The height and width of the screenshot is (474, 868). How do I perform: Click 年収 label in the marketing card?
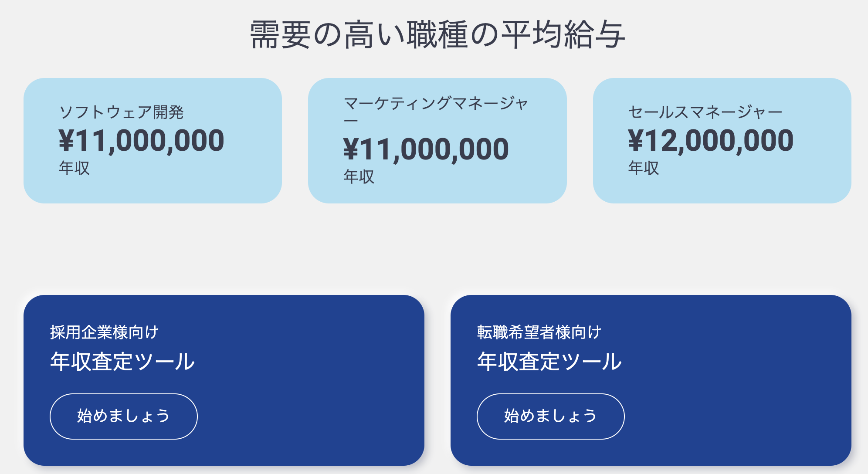pos(359,176)
